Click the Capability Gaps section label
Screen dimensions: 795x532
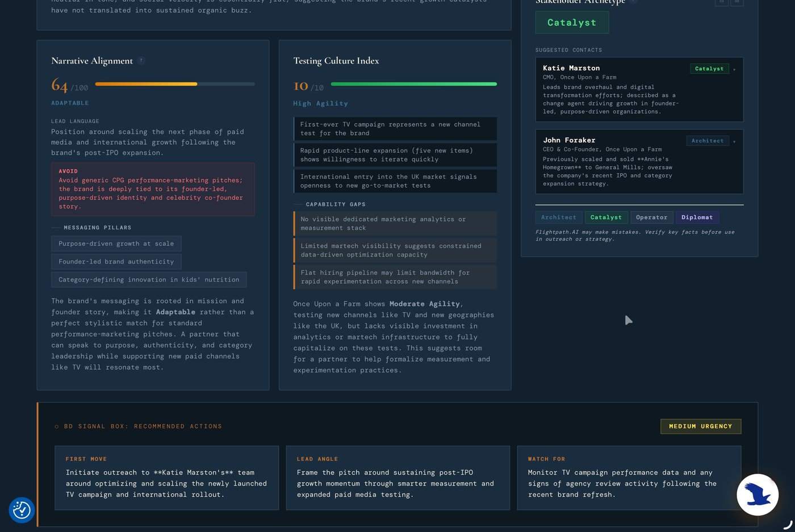tap(336, 204)
